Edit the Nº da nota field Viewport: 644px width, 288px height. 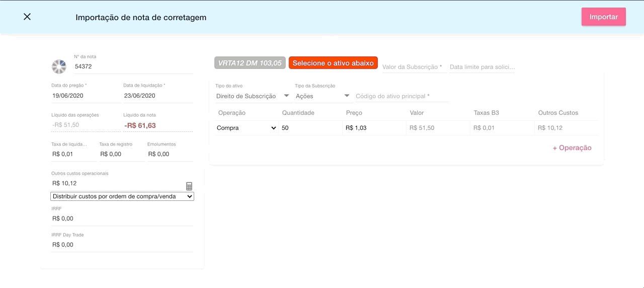(x=133, y=66)
